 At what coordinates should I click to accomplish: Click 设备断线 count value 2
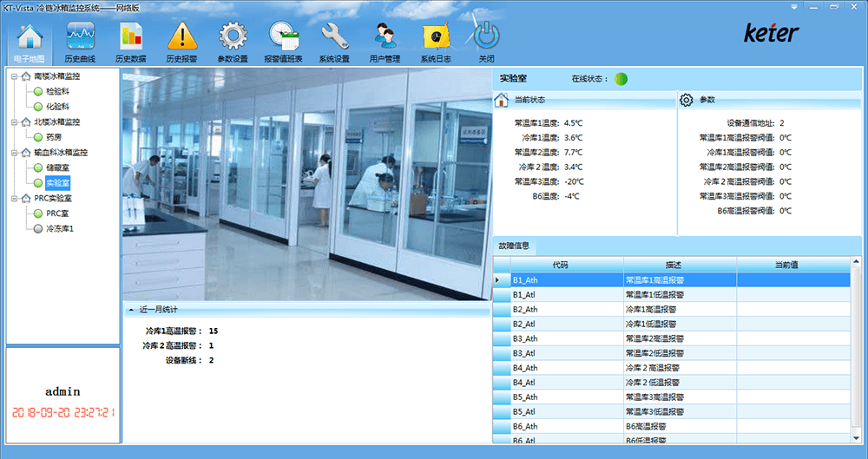pyautogui.click(x=212, y=360)
